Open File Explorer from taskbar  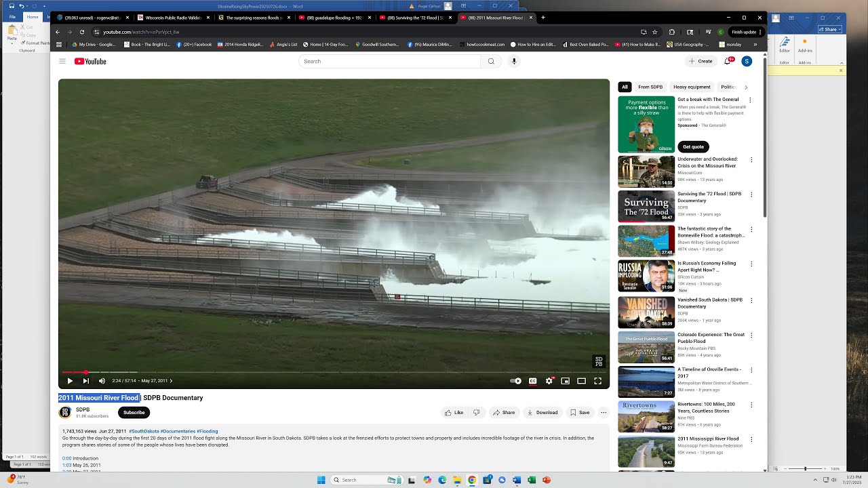click(457, 480)
